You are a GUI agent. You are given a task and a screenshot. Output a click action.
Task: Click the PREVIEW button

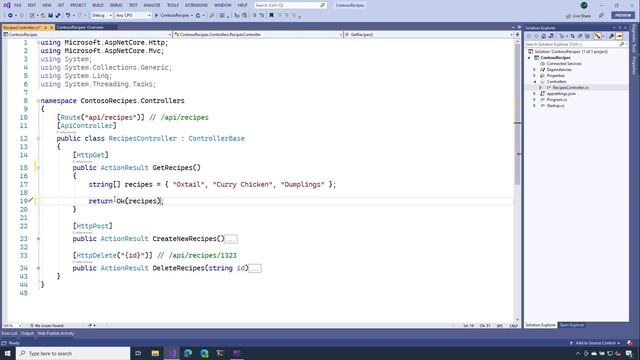(x=623, y=16)
